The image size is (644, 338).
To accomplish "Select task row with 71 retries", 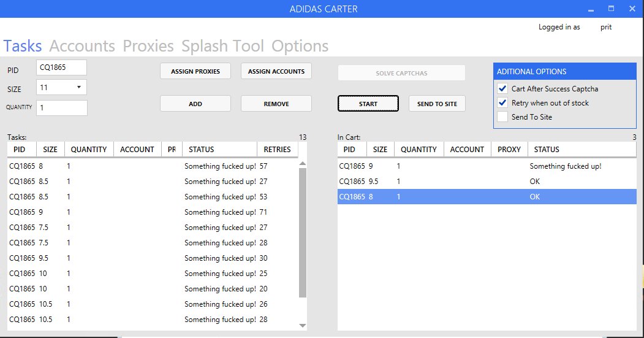I will coord(153,212).
